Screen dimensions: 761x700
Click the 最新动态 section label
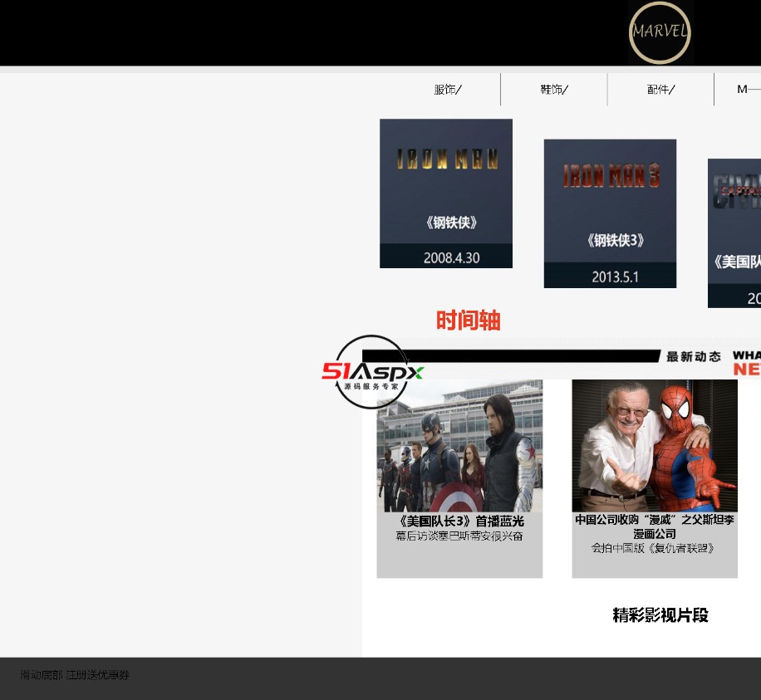pyautogui.click(x=693, y=356)
